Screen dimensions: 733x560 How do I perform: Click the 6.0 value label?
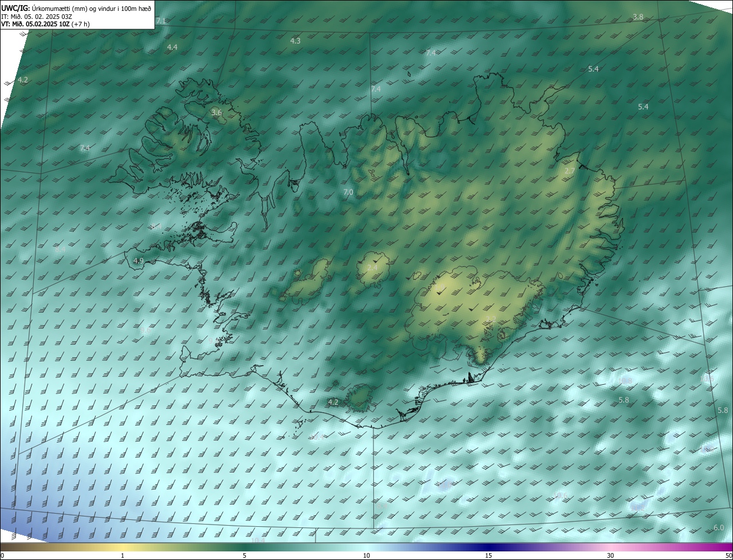pyautogui.click(x=719, y=527)
